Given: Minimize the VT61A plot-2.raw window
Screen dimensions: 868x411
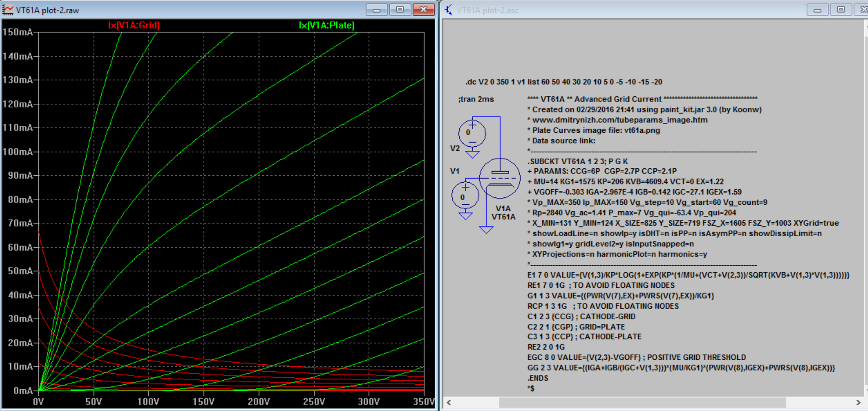Looking at the screenshot, I should [x=376, y=10].
